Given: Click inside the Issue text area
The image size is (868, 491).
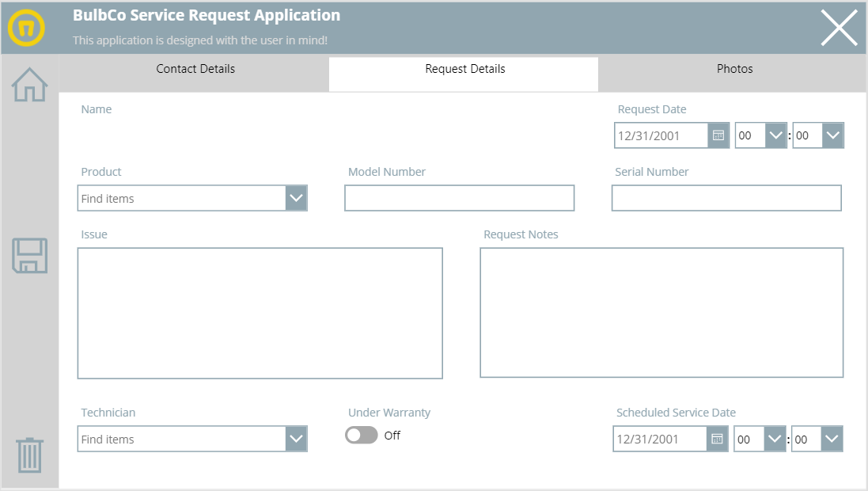Looking at the screenshot, I should (260, 313).
